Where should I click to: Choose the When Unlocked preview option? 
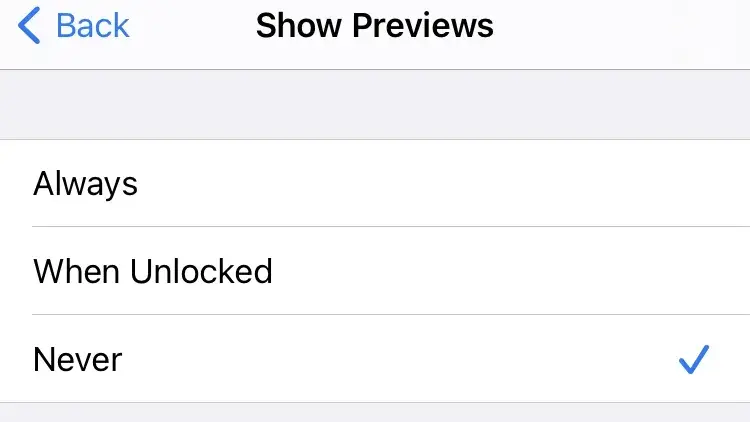coord(375,271)
